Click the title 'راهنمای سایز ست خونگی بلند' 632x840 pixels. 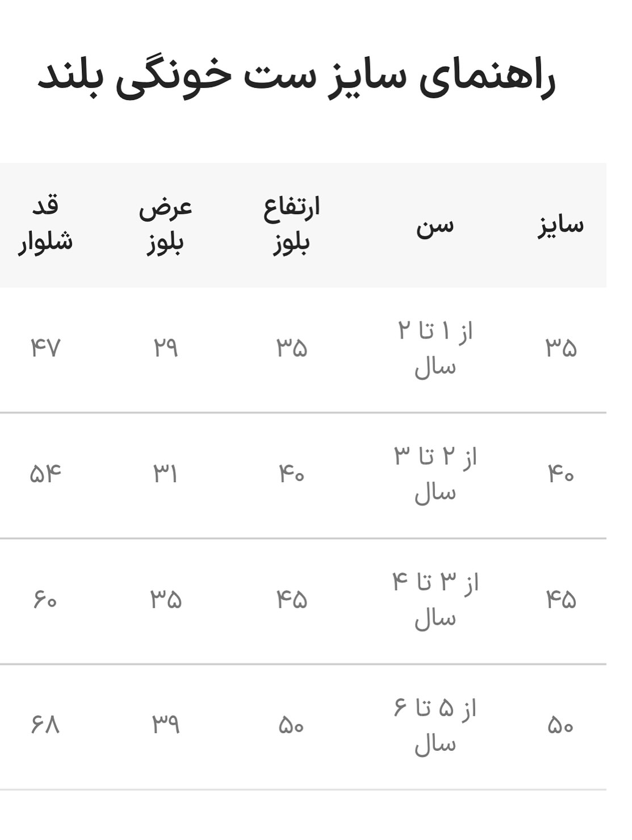(x=296, y=78)
